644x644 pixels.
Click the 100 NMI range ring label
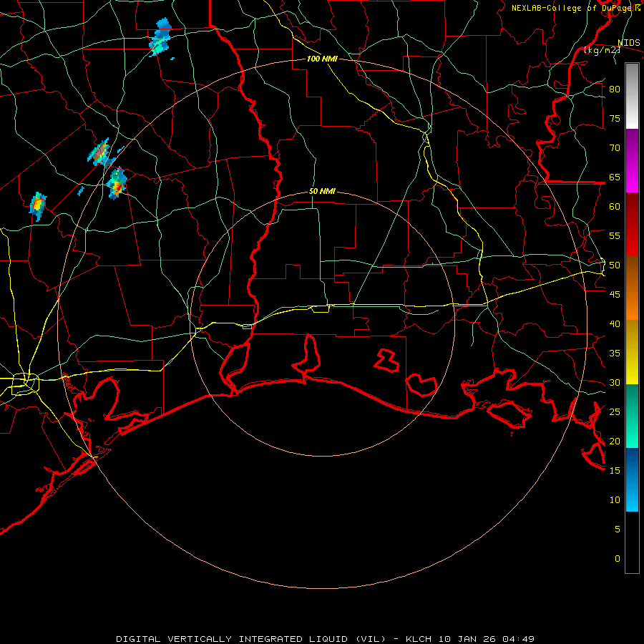[322, 59]
